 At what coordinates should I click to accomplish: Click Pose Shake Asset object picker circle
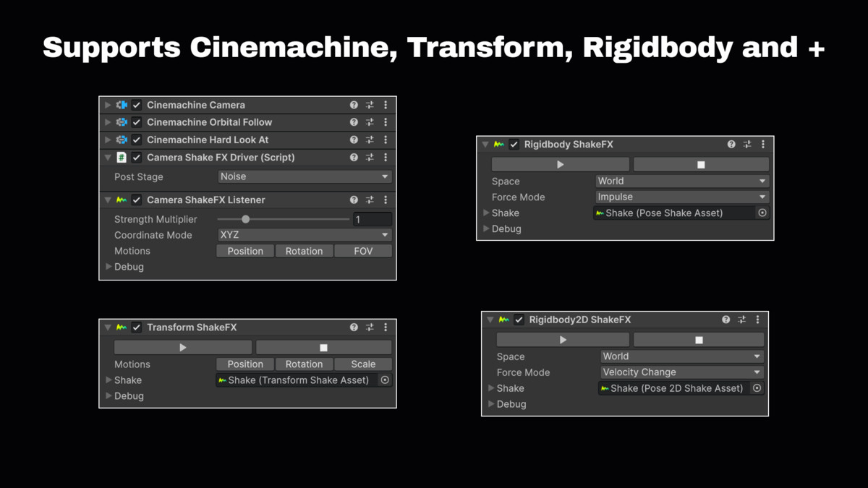point(762,213)
